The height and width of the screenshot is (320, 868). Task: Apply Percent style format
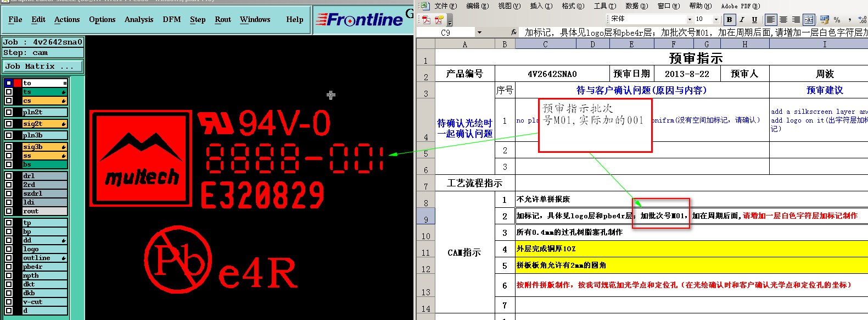point(837,20)
